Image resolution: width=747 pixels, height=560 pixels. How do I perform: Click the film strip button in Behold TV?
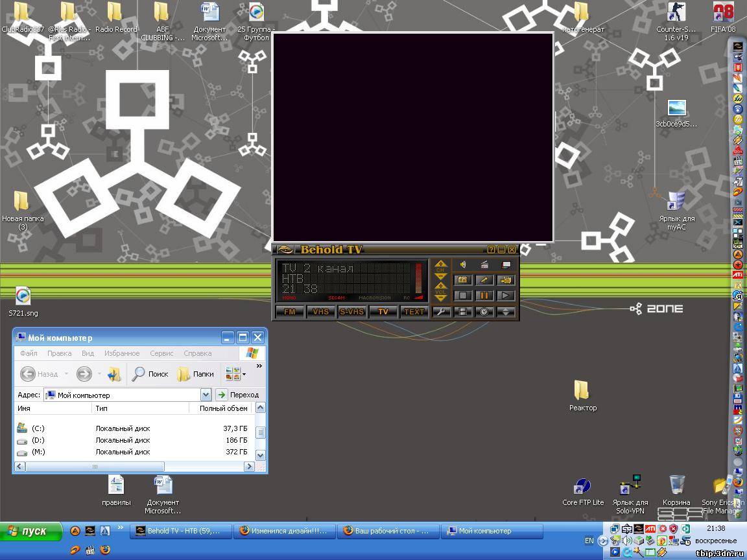(x=462, y=312)
